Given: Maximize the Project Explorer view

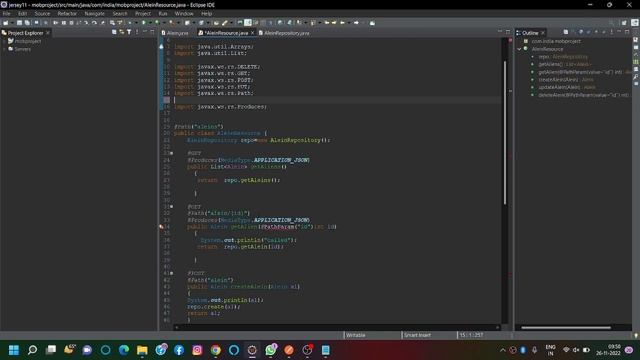Looking at the screenshot, I should click(x=152, y=32).
